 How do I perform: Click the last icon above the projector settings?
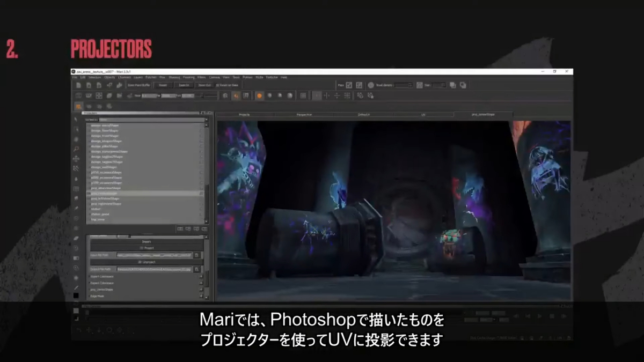[204, 229]
